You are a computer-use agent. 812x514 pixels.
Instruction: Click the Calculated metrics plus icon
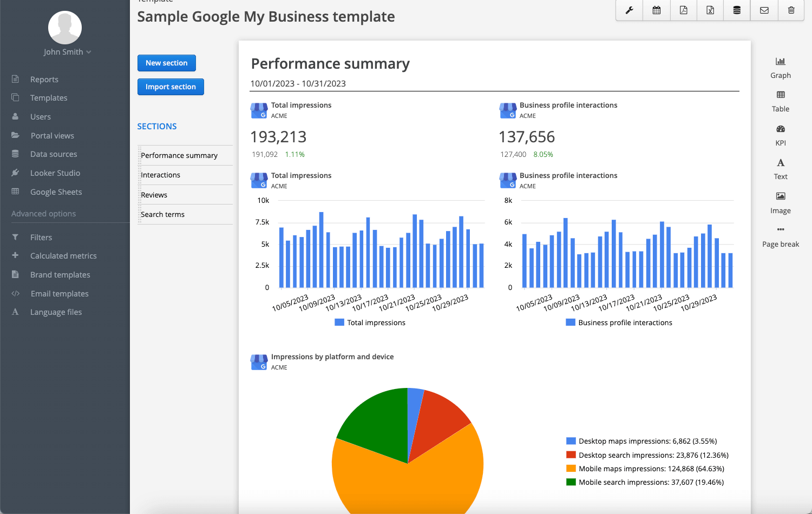15,255
